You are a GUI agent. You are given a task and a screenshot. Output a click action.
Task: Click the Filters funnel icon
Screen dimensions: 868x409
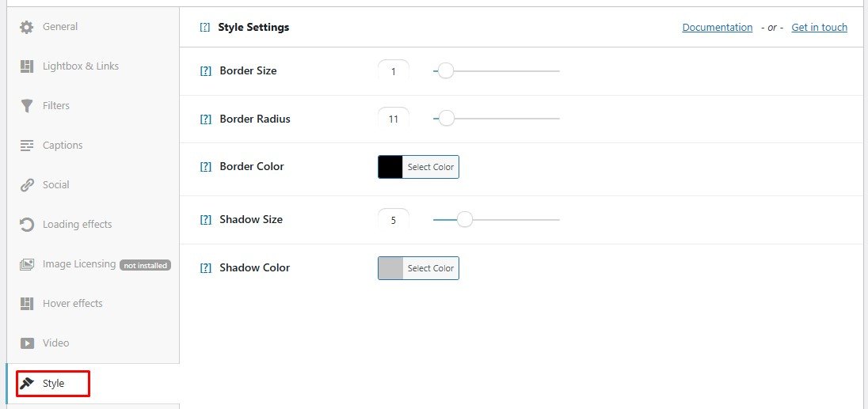coord(27,106)
